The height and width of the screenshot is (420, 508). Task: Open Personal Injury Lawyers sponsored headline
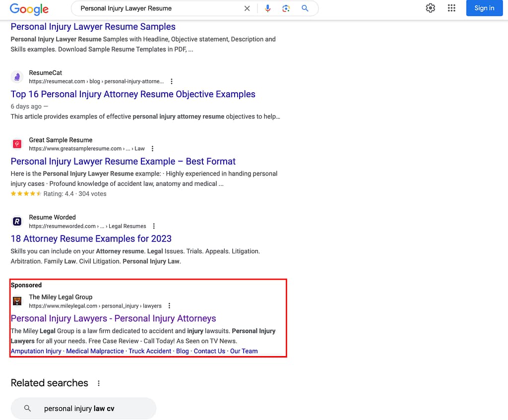(x=114, y=319)
